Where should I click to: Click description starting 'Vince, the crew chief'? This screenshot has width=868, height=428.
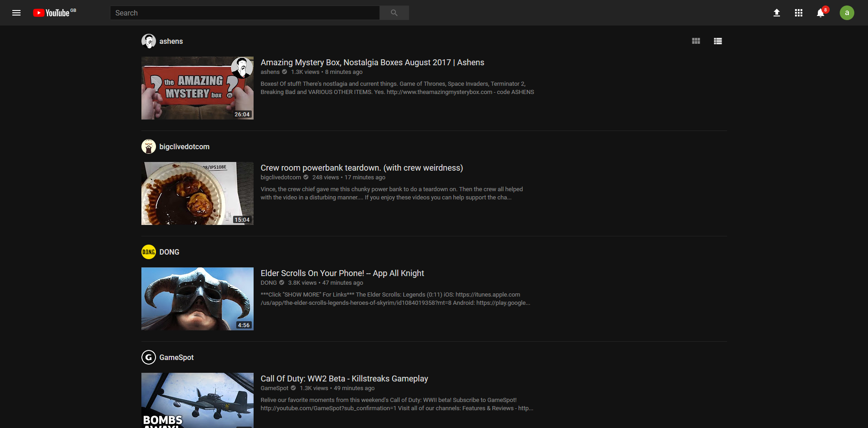[392, 193]
